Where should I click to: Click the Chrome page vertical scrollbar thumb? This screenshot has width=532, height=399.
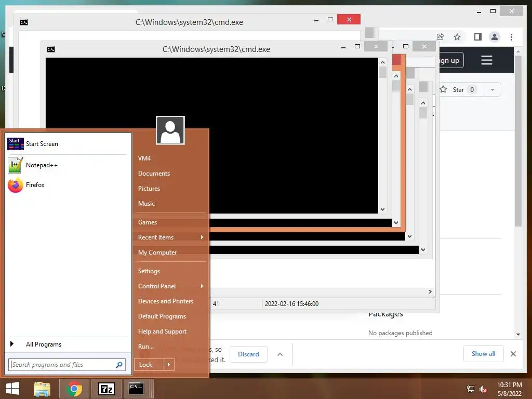point(518,141)
